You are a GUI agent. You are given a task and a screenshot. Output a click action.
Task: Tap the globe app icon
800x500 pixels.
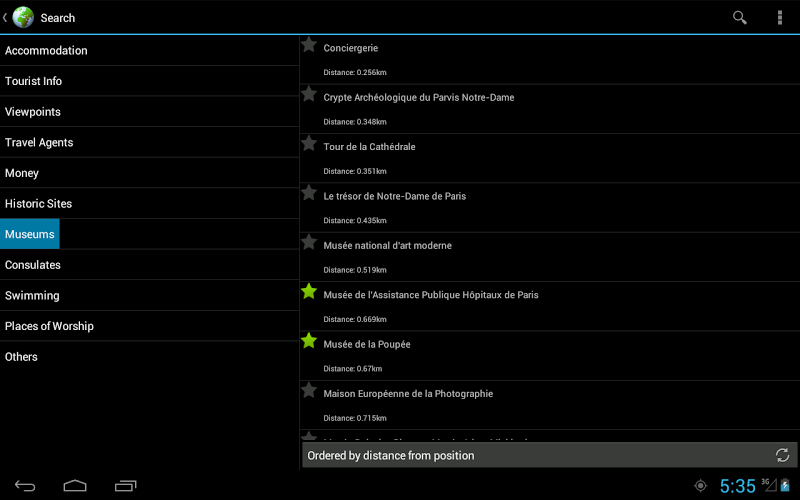coord(23,17)
